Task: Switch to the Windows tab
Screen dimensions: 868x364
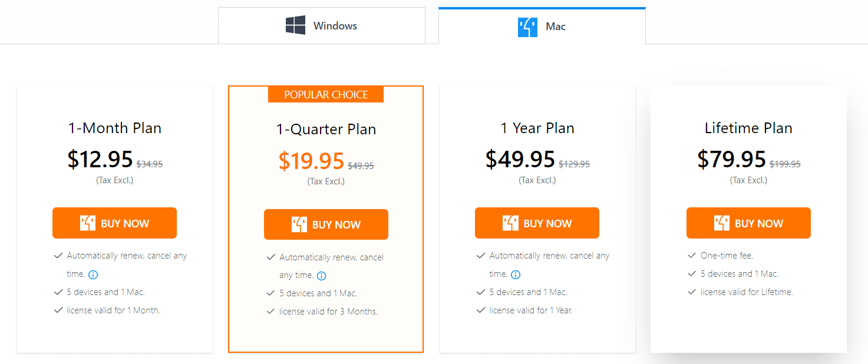Action: click(x=321, y=26)
